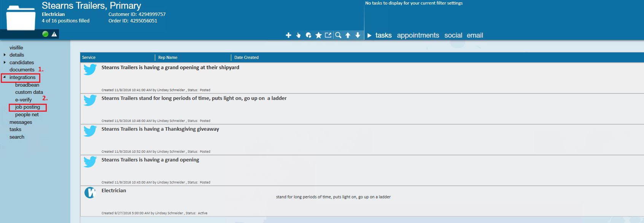Image resolution: width=644 pixels, height=223 pixels.
Task: Open job posting under integrations
Action: [27, 107]
